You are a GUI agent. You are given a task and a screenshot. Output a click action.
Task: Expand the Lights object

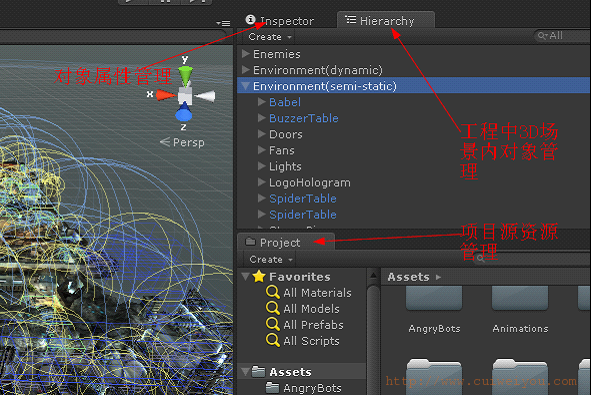262,166
